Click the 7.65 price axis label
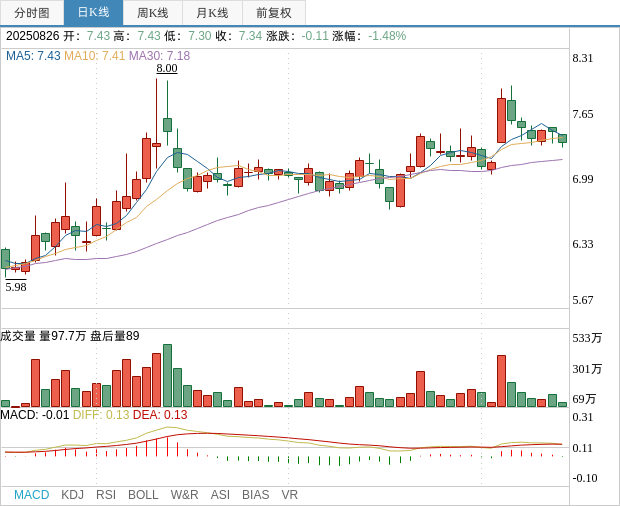The height and width of the screenshot is (506, 620). point(583,114)
